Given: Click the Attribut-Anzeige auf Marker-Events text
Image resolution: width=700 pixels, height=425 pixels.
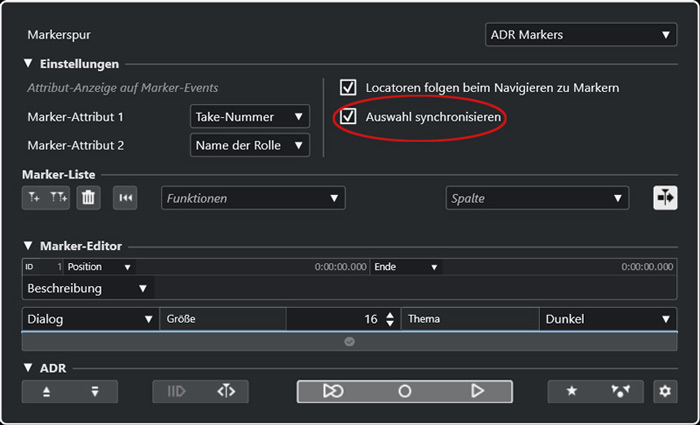Looking at the screenshot, I should [123, 88].
